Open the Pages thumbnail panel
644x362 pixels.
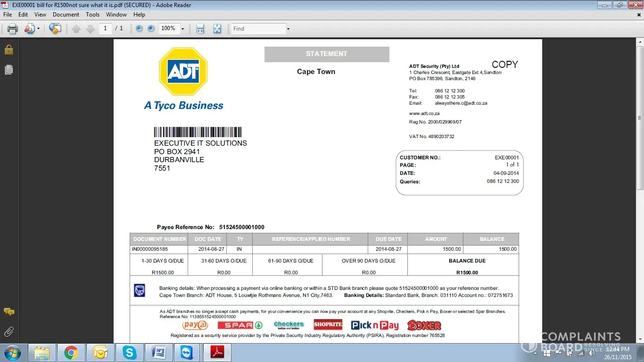(8, 70)
